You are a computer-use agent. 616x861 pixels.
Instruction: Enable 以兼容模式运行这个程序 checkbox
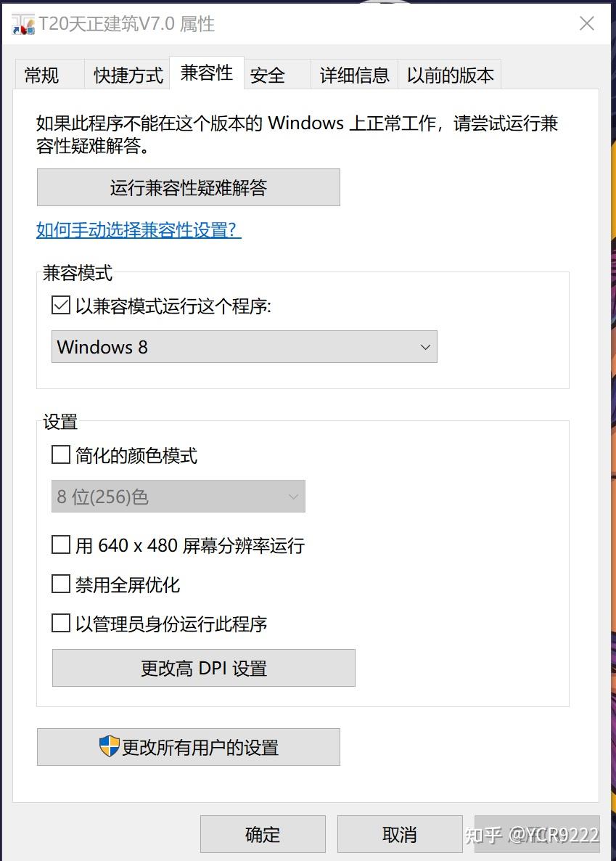(60, 306)
